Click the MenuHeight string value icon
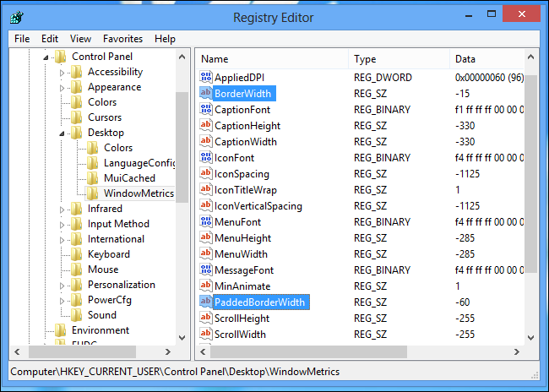549x392 pixels. click(x=206, y=238)
